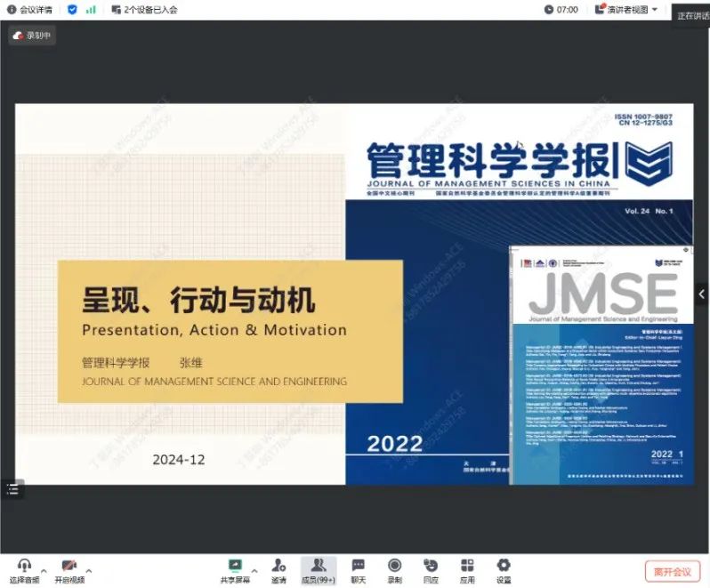Viewport: 710px width, 588px height.
Task: Click the 录制 record icon
Action: (394, 566)
